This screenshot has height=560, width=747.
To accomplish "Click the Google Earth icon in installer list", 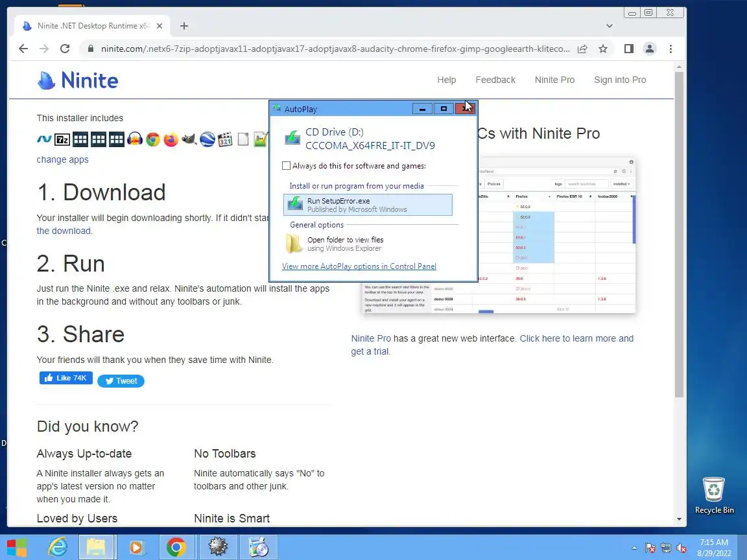I will pyautogui.click(x=207, y=139).
